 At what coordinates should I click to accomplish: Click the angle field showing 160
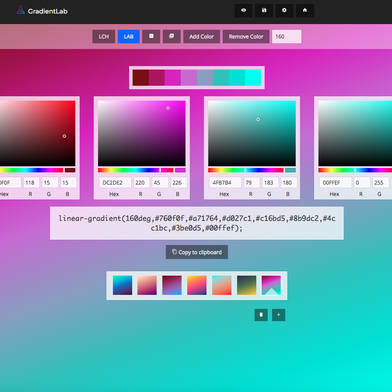click(x=287, y=37)
